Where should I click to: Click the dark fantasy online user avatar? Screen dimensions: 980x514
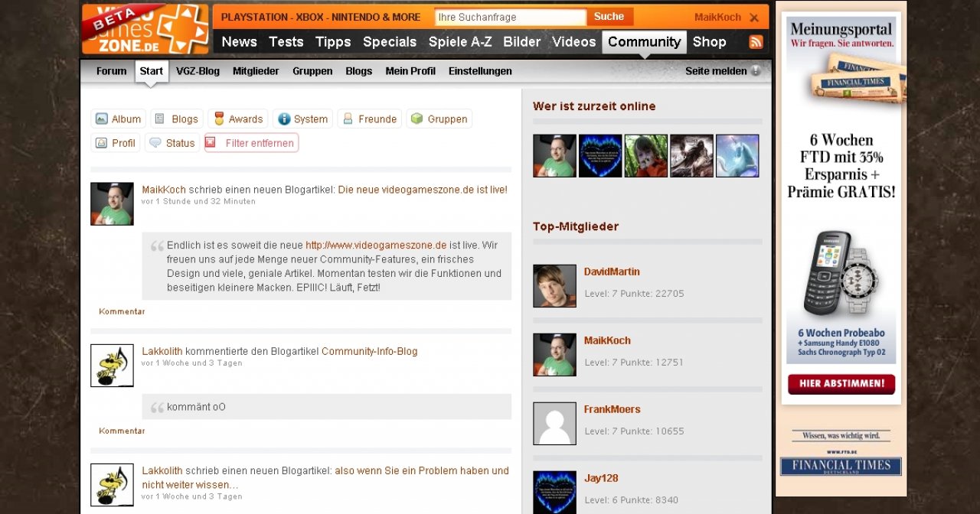pyautogui.click(x=691, y=156)
